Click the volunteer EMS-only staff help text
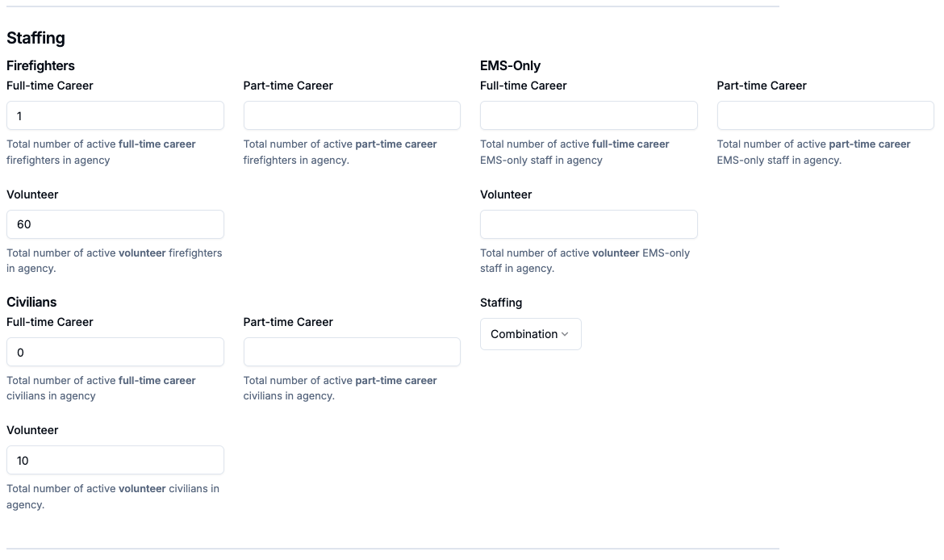This screenshot has width=944, height=560. pos(585,261)
